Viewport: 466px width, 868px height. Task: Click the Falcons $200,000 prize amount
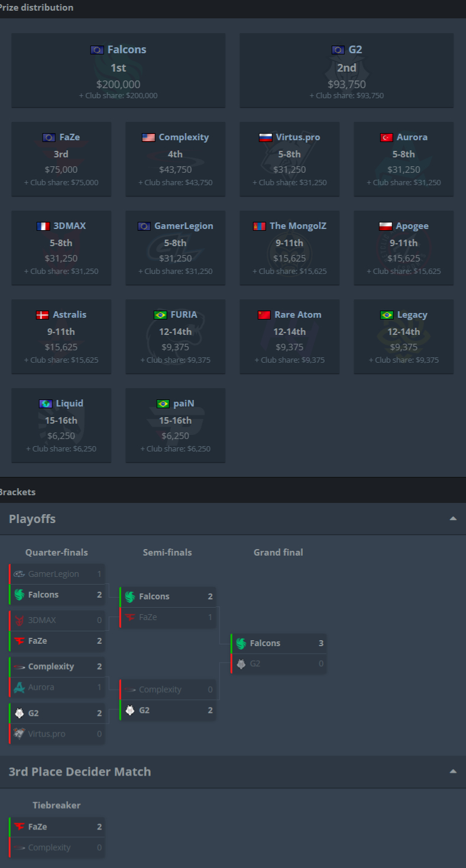coord(118,85)
